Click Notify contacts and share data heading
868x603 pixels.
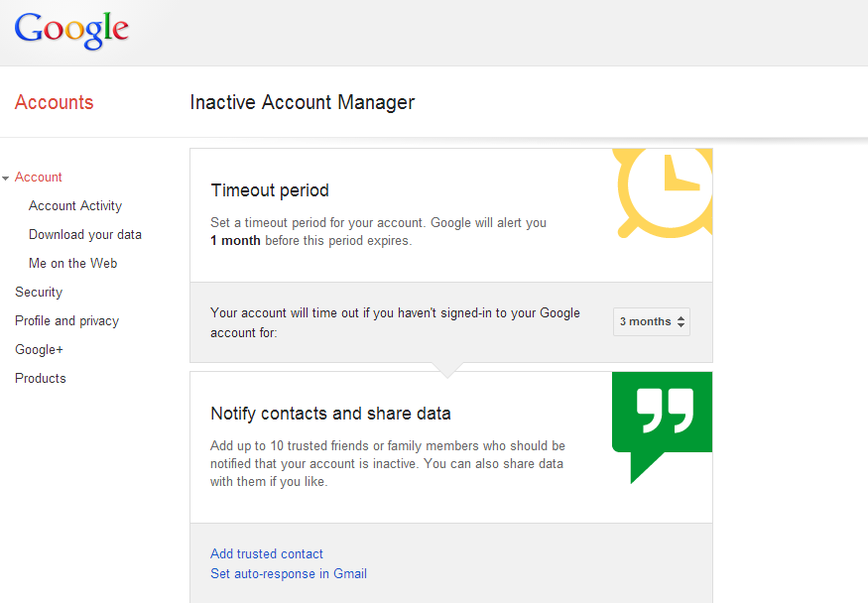(330, 414)
